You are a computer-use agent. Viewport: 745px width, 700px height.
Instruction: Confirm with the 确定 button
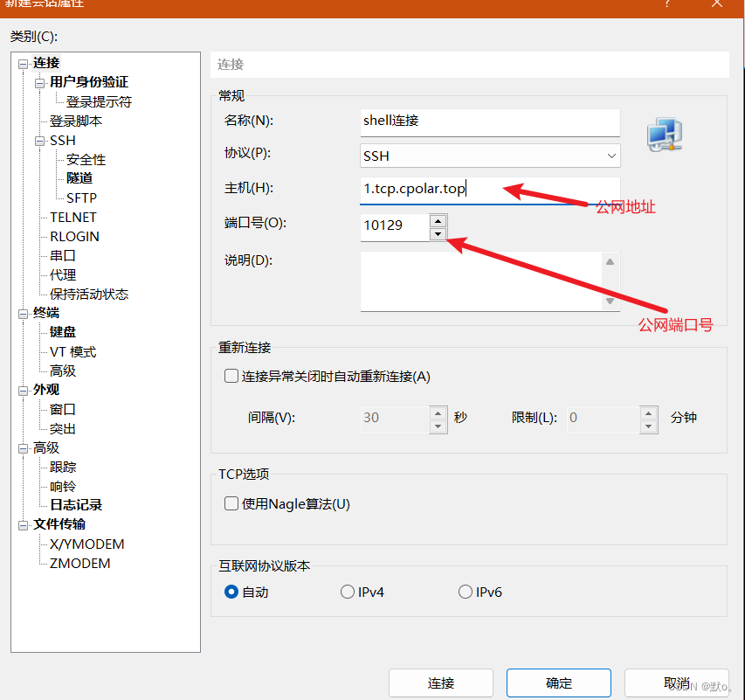559,683
